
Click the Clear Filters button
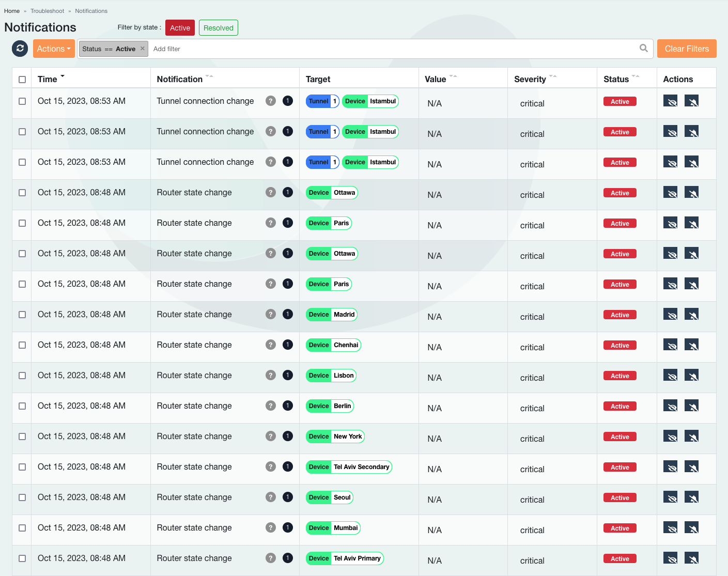(x=686, y=49)
